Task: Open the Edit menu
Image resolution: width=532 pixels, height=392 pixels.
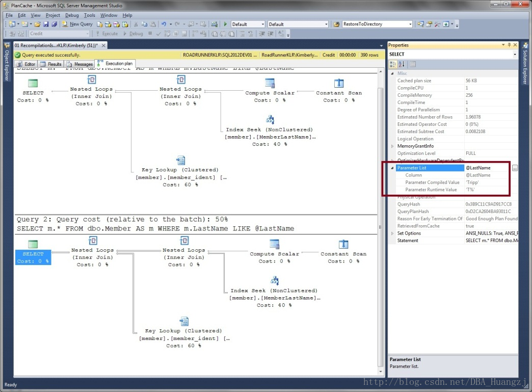Action: click(x=22, y=15)
